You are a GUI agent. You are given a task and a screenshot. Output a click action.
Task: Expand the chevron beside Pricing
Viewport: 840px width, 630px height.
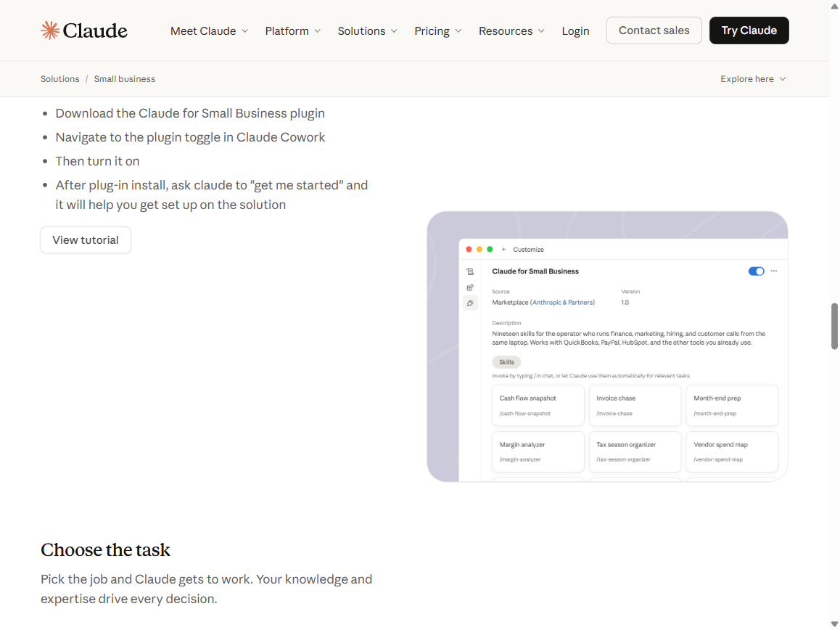pos(458,31)
